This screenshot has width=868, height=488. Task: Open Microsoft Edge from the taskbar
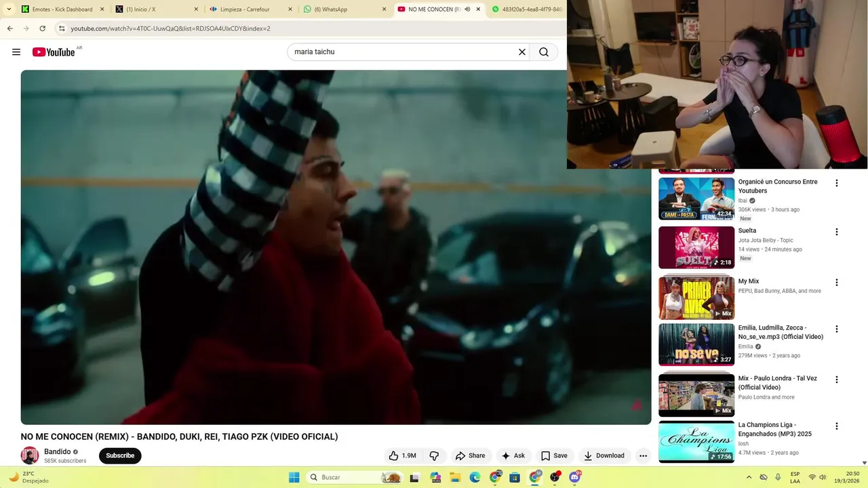pos(475,477)
